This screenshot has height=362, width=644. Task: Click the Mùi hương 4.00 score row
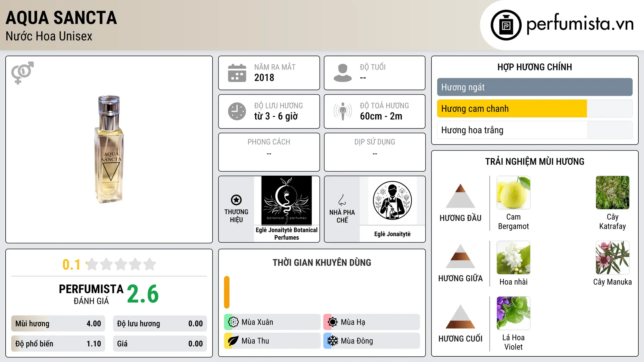[58, 324]
